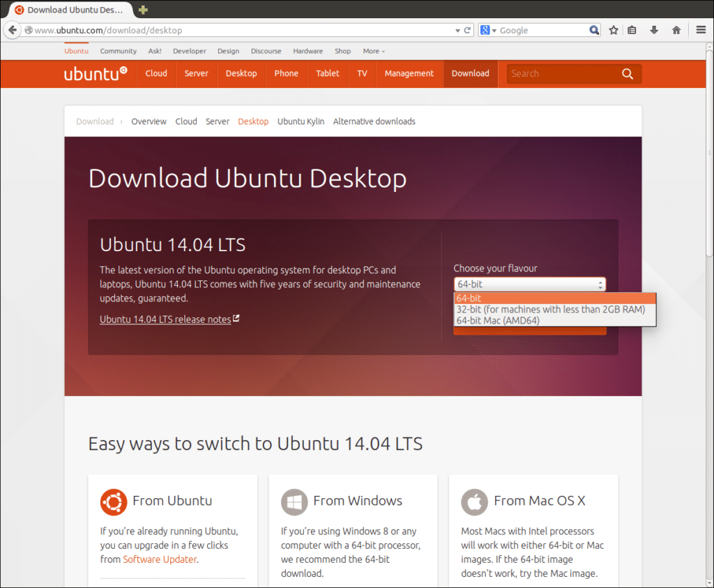
Task: Open the bookmarks list icon
Action: (632, 30)
